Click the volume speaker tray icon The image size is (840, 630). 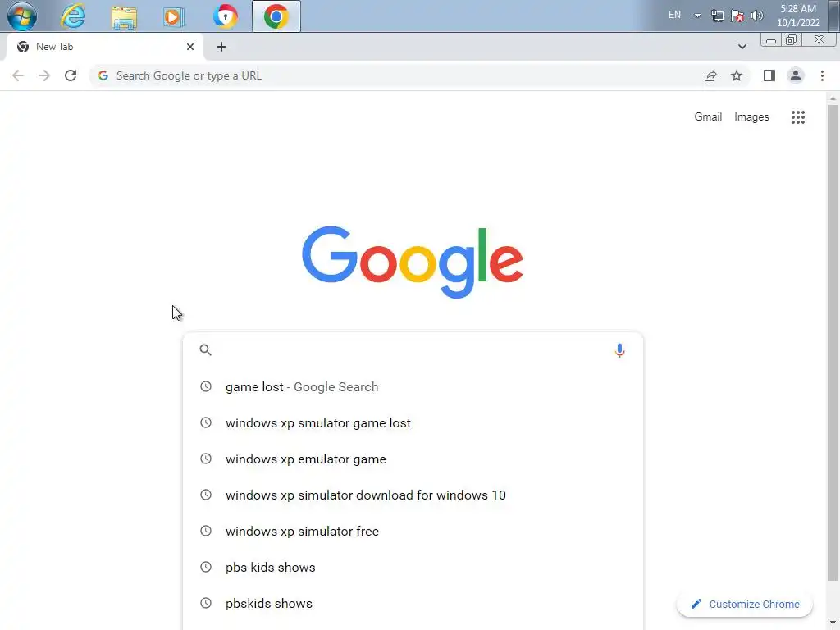(x=756, y=16)
